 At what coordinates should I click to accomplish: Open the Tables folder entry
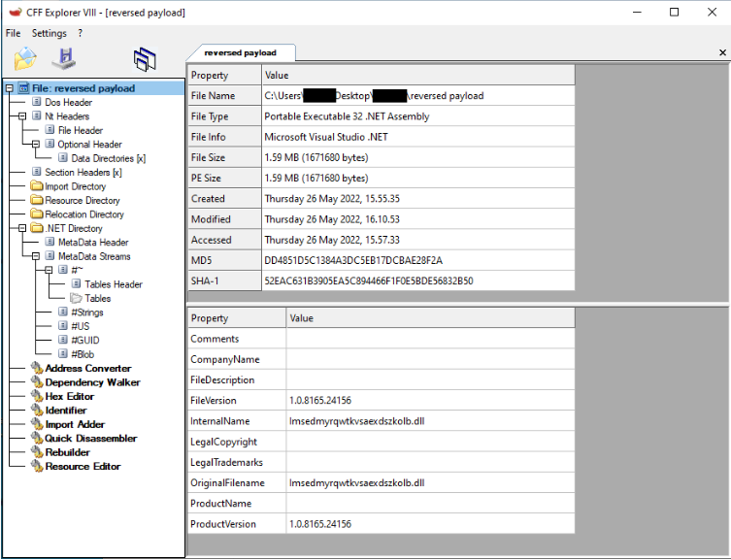pyautogui.click(x=97, y=298)
